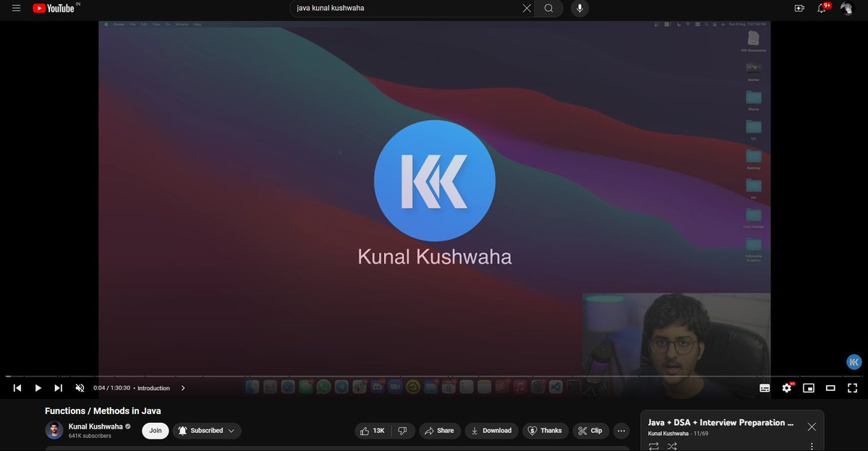868x451 pixels.
Task: Open the YouTube hamburger guide menu
Action: (17, 8)
